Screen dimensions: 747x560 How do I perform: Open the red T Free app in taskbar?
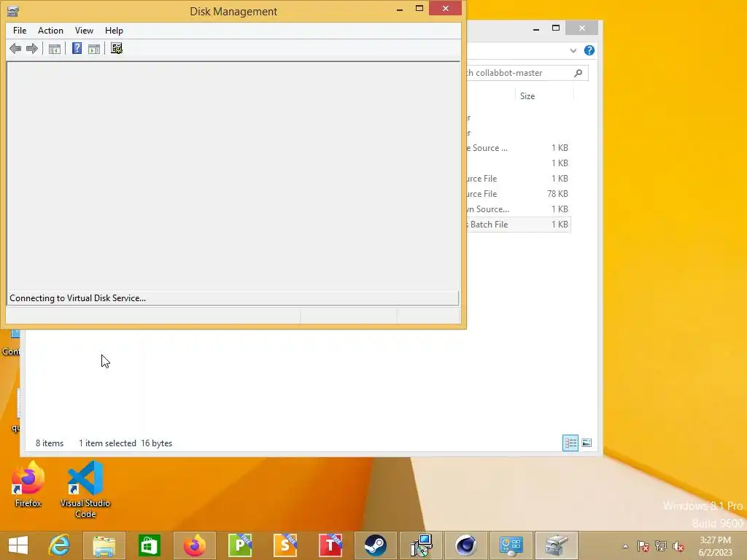(x=330, y=545)
